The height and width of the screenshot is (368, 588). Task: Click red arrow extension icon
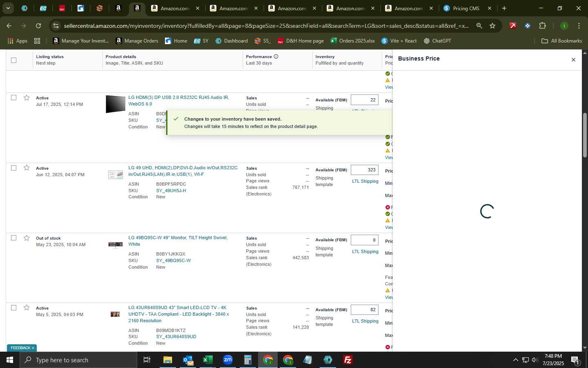513,26
